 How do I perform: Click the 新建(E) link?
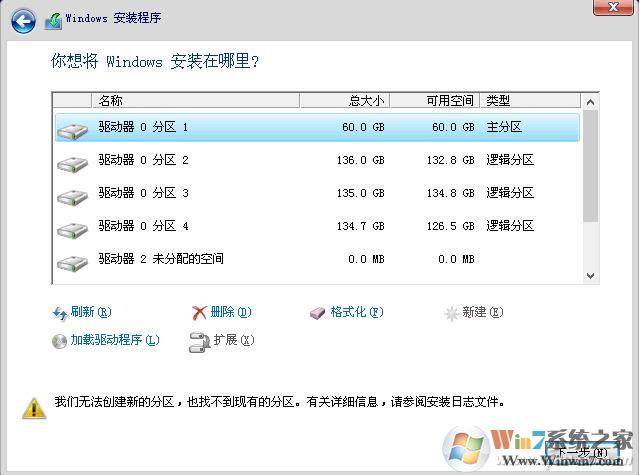tap(482, 312)
